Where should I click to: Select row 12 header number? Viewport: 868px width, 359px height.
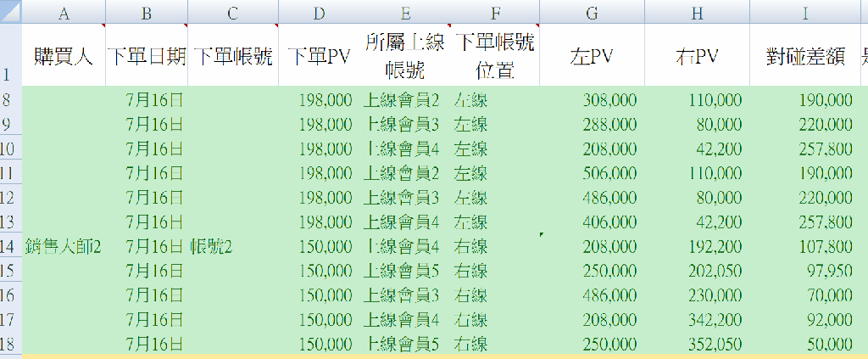click(10, 197)
